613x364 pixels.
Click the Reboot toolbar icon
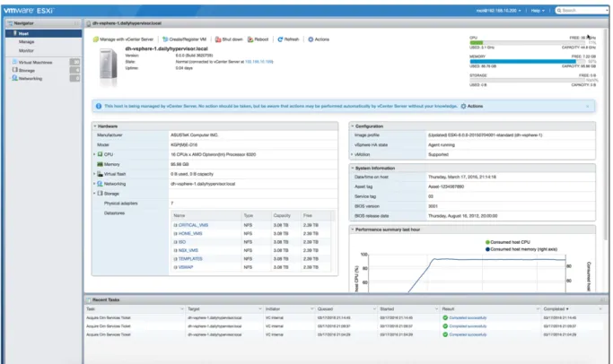point(250,39)
